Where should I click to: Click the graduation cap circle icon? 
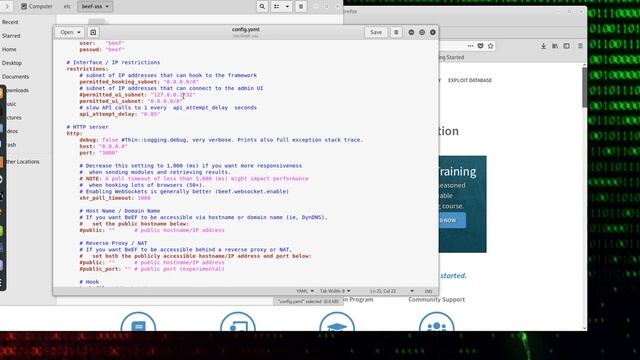click(337, 322)
